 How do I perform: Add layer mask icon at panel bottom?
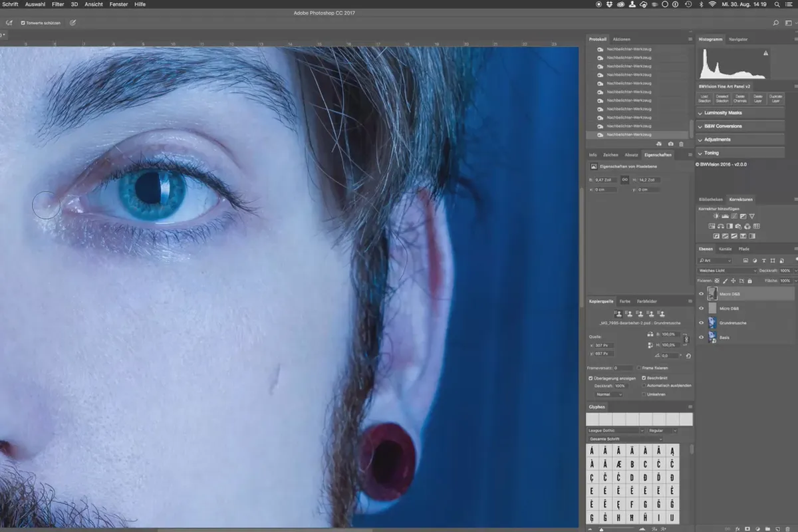click(x=747, y=529)
